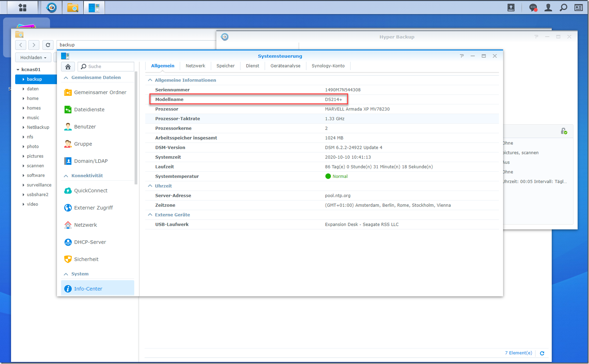
Task: Open the user options icon
Action: (x=548, y=7)
